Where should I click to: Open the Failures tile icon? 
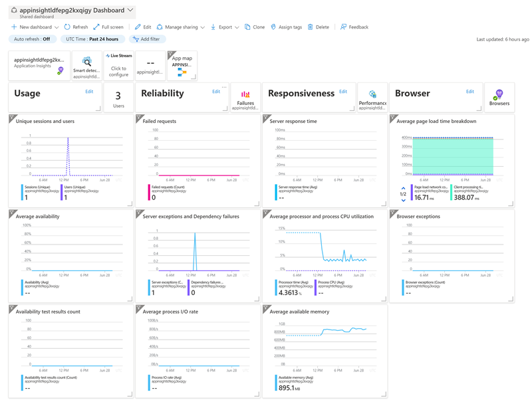(x=245, y=94)
